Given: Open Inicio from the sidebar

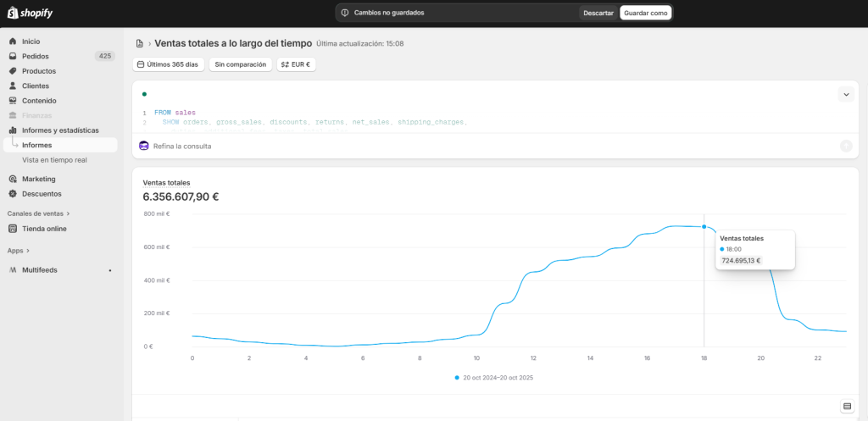Looking at the screenshot, I should tap(31, 42).
